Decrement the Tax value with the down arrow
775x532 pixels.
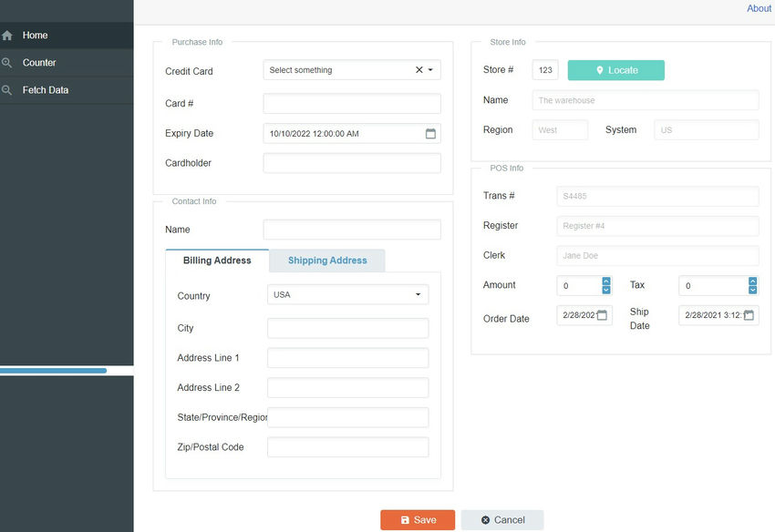(752, 290)
